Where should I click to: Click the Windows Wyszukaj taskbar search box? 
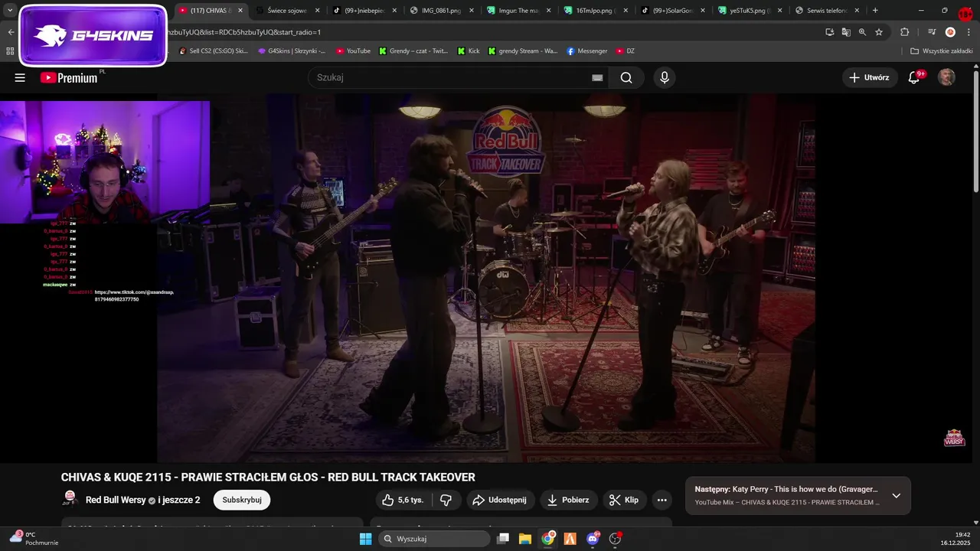(434, 539)
